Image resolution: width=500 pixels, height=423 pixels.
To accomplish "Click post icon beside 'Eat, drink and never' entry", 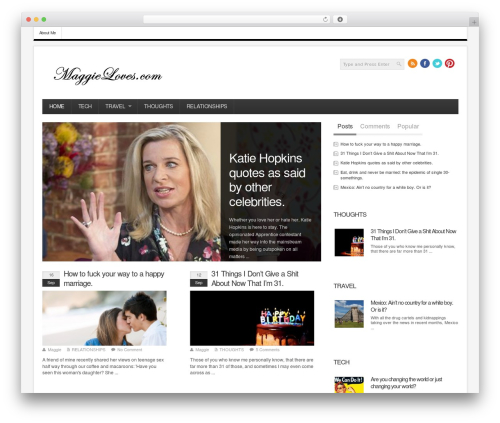I will pos(336,172).
